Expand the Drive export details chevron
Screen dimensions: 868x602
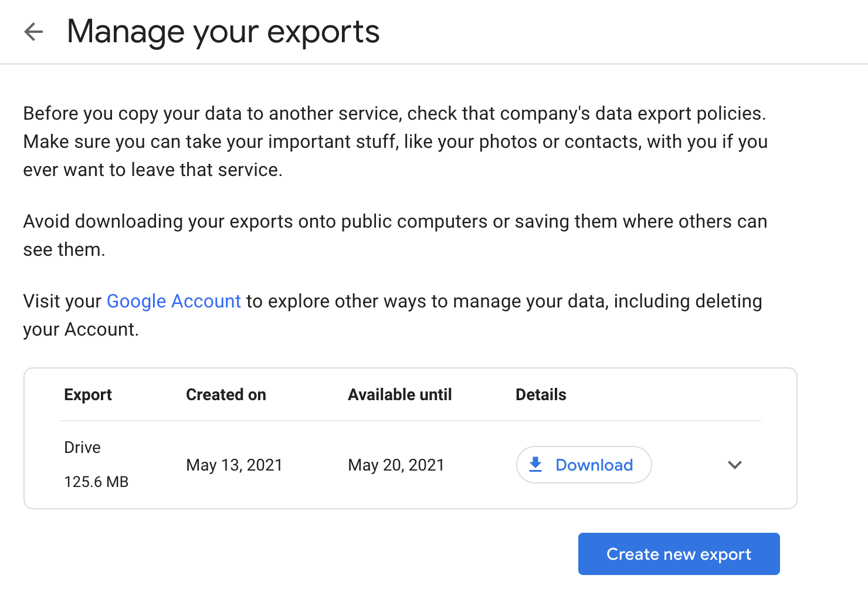(734, 465)
